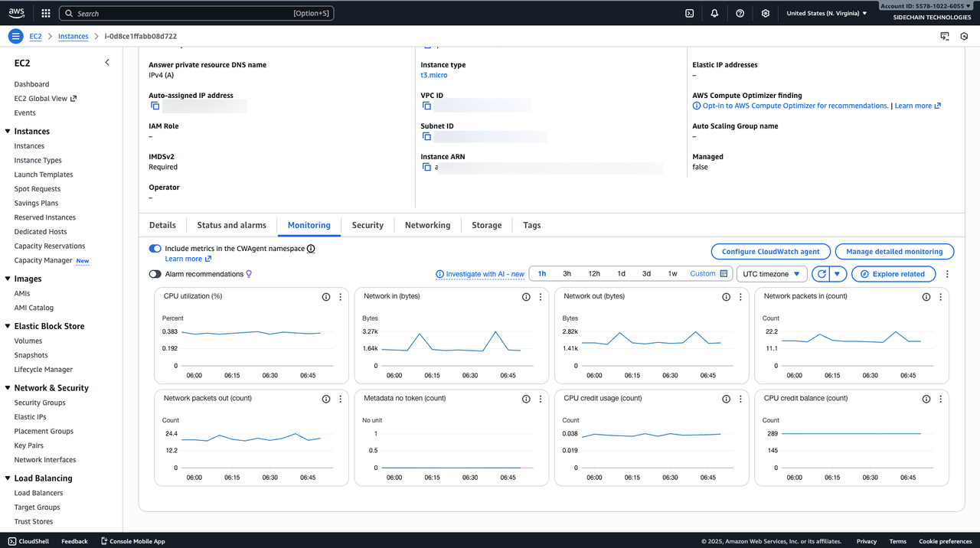Switch to the Details tab

(162, 225)
